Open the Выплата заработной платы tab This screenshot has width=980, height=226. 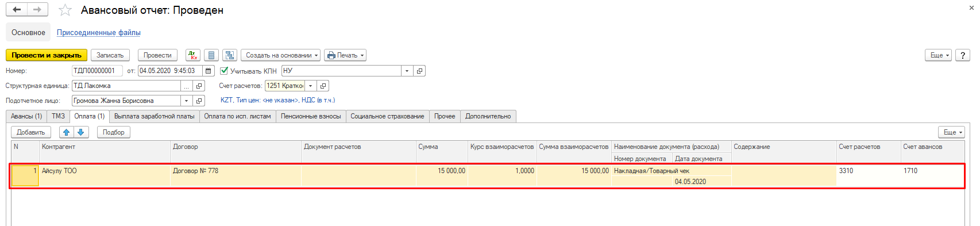click(x=155, y=116)
